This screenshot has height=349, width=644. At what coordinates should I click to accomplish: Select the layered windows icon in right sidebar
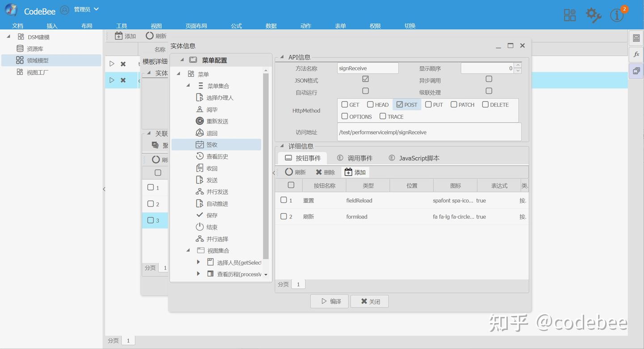[636, 71]
